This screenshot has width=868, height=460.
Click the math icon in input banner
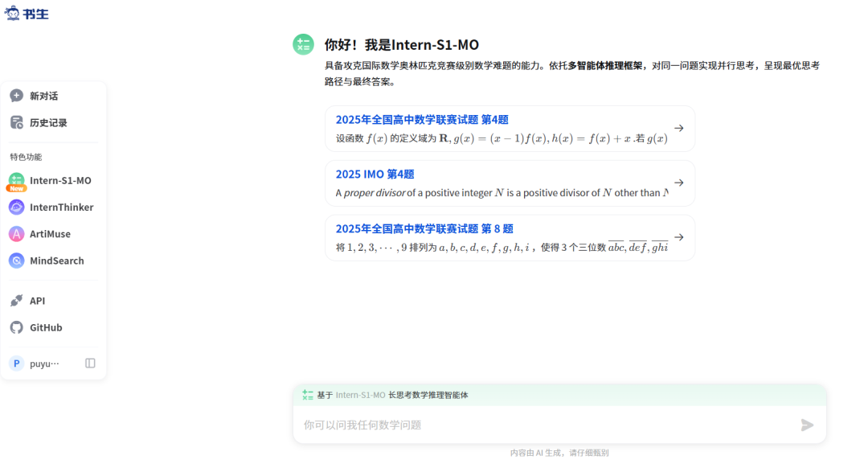308,395
